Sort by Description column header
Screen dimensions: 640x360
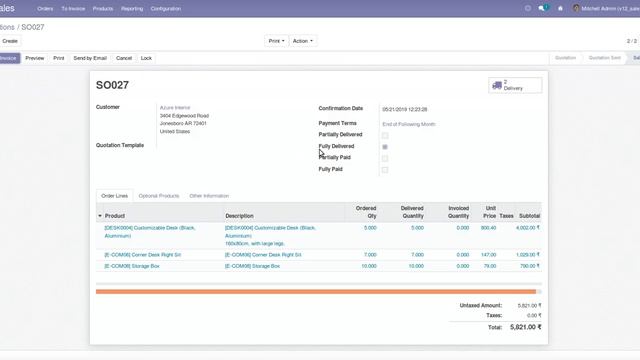click(x=239, y=216)
